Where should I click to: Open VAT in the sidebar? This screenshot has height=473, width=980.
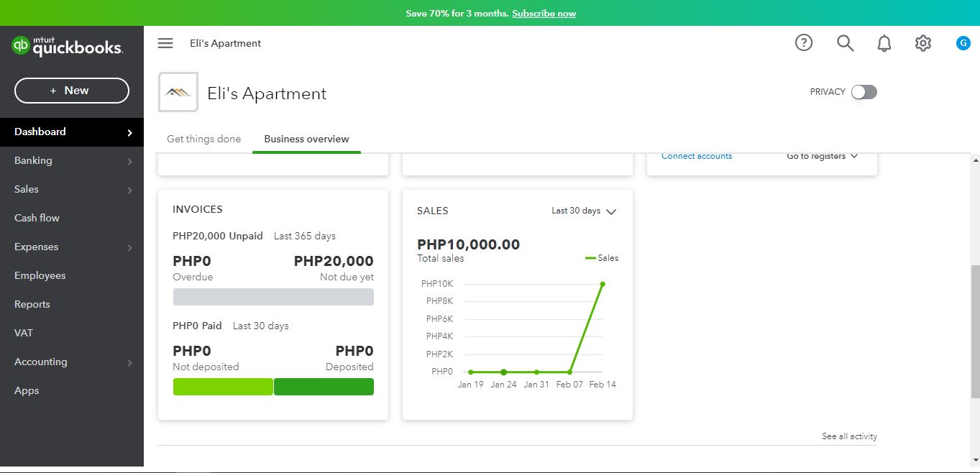coord(72,333)
